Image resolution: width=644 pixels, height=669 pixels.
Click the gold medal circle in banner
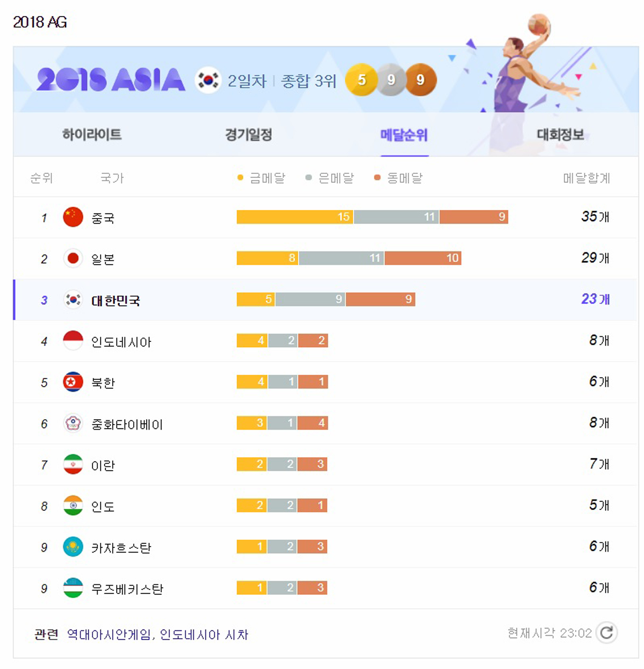click(x=361, y=80)
